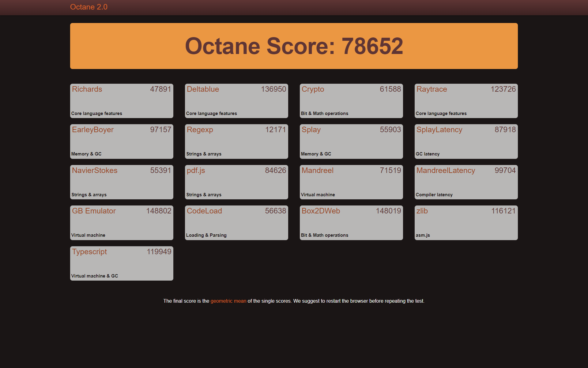The width and height of the screenshot is (588, 368).
Task: Click 'Bit & Math operations' under Box2DWeb
Action: click(x=324, y=235)
